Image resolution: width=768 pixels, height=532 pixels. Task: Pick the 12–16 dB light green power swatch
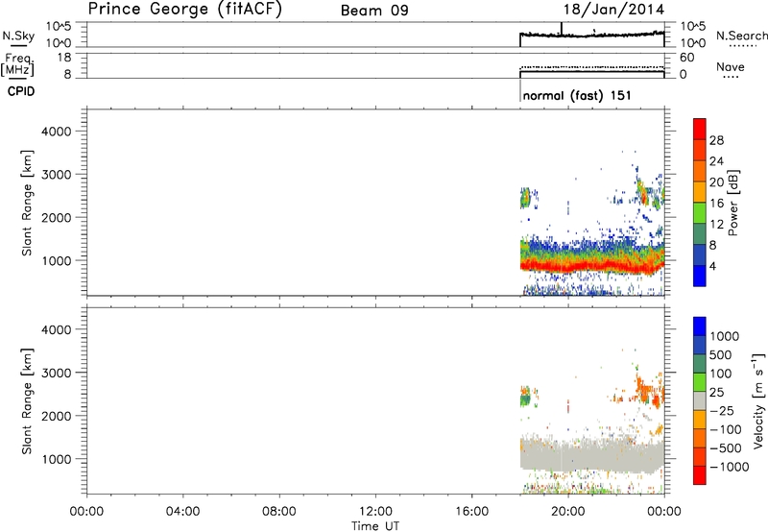pos(700,213)
